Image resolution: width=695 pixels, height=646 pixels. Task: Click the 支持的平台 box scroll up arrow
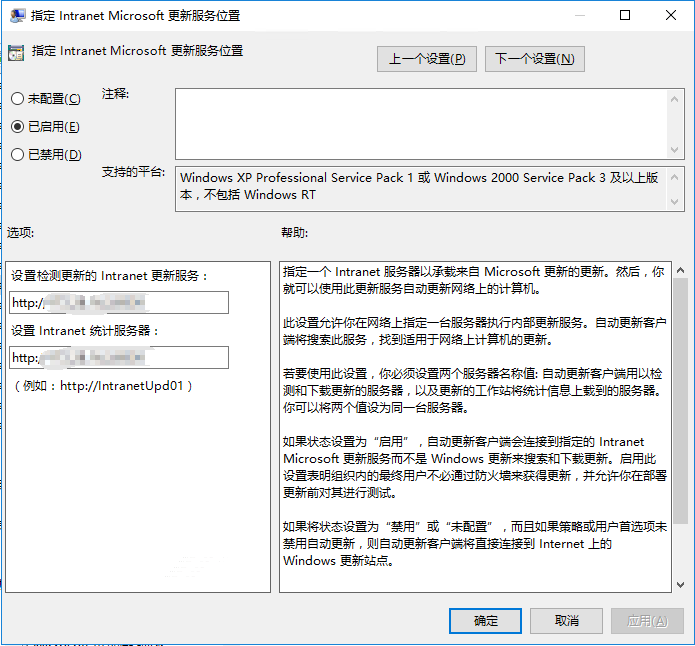pyautogui.click(x=674, y=177)
